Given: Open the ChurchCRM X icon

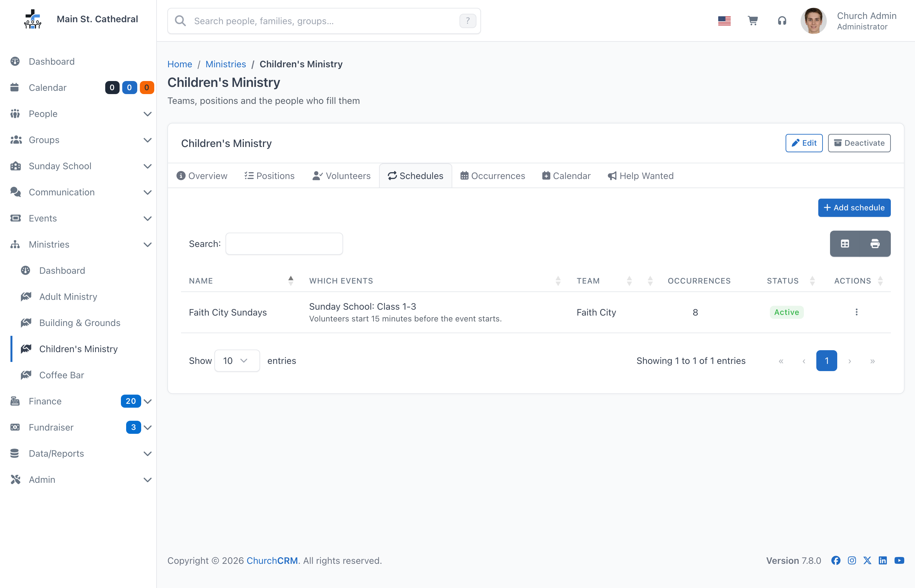Looking at the screenshot, I should click(x=867, y=560).
